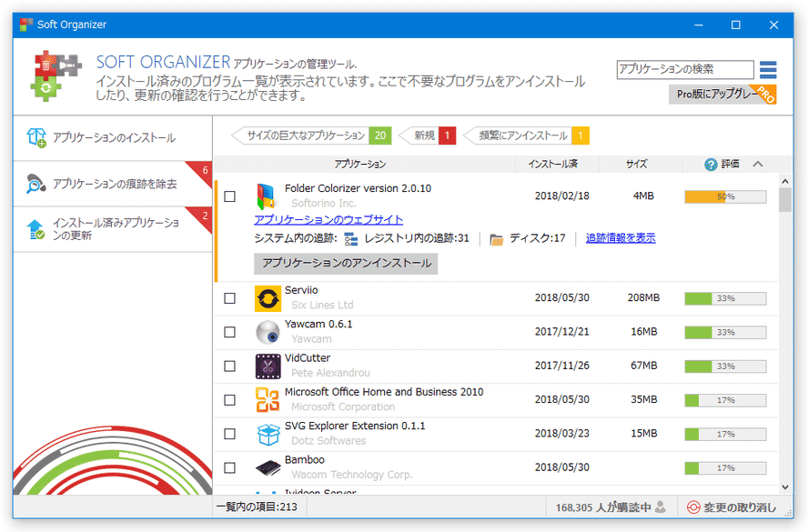The width and height of the screenshot is (808, 532).
Task: Click the SVG Explorer Extension 17% rating bar
Action: pos(725,435)
